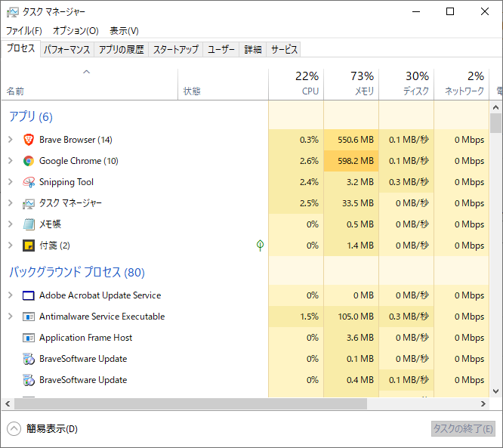
Task: Switch to the 詳細 tab
Action: 253,49
